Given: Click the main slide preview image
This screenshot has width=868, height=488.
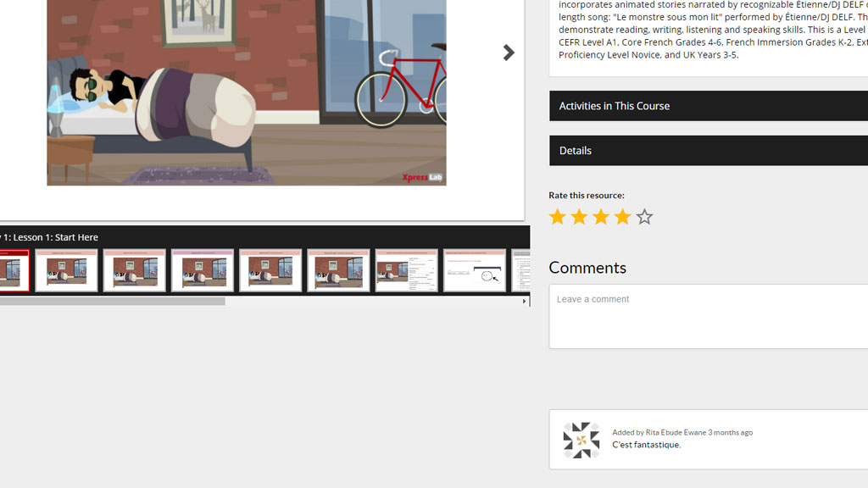Looking at the screenshot, I should pos(247,92).
